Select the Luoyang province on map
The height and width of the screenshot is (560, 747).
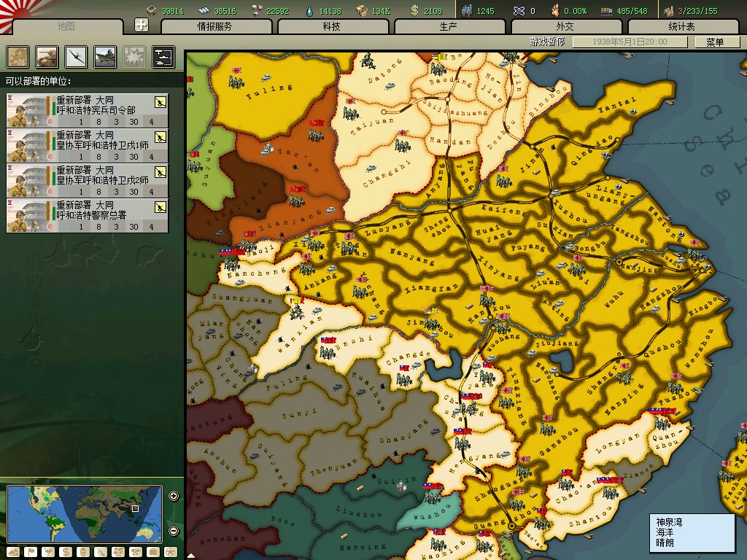tap(387, 228)
